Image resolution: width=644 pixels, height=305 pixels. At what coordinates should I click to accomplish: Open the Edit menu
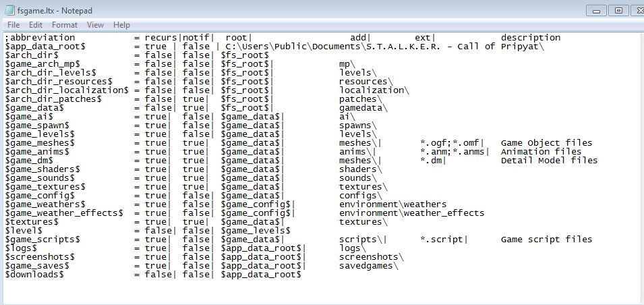click(x=35, y=25)
